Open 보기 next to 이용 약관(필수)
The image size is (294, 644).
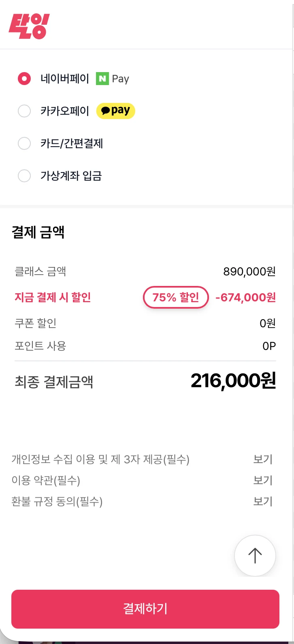263,480
